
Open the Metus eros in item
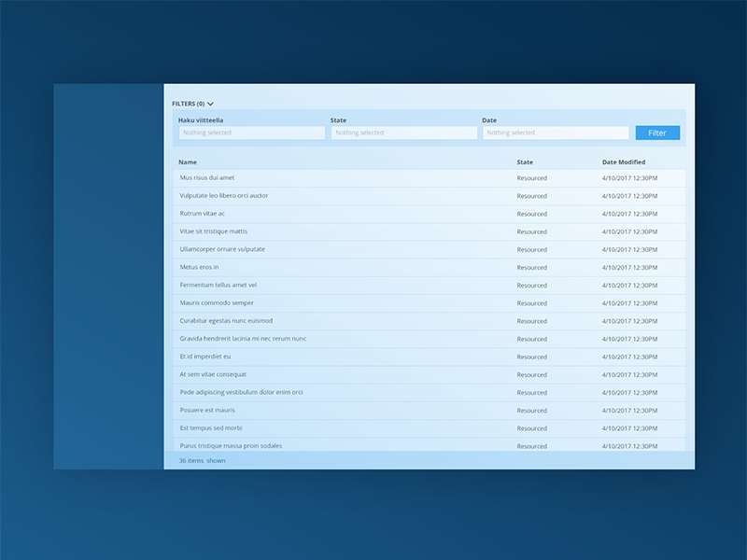pyautogui.click(x=198, y=267)
